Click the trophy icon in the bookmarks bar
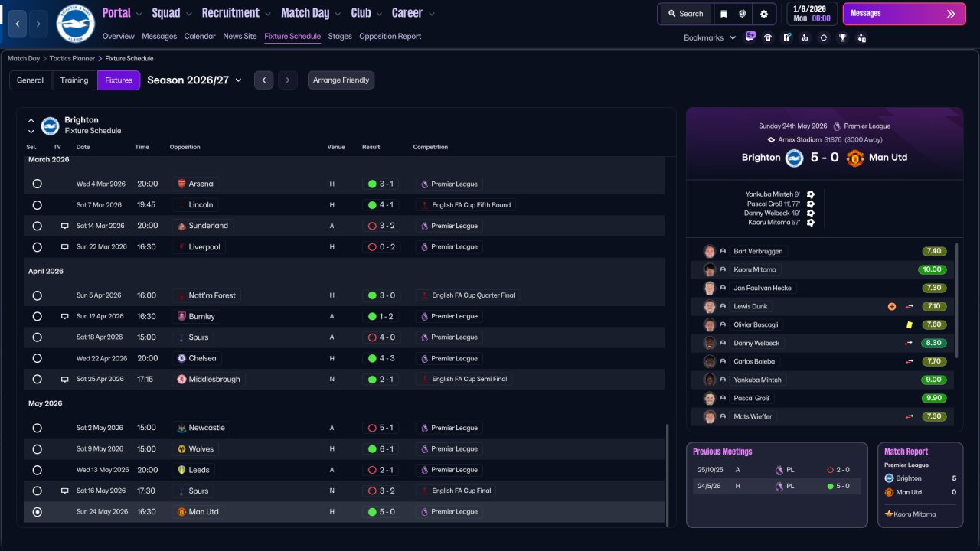980x551 pixels. 842,37
